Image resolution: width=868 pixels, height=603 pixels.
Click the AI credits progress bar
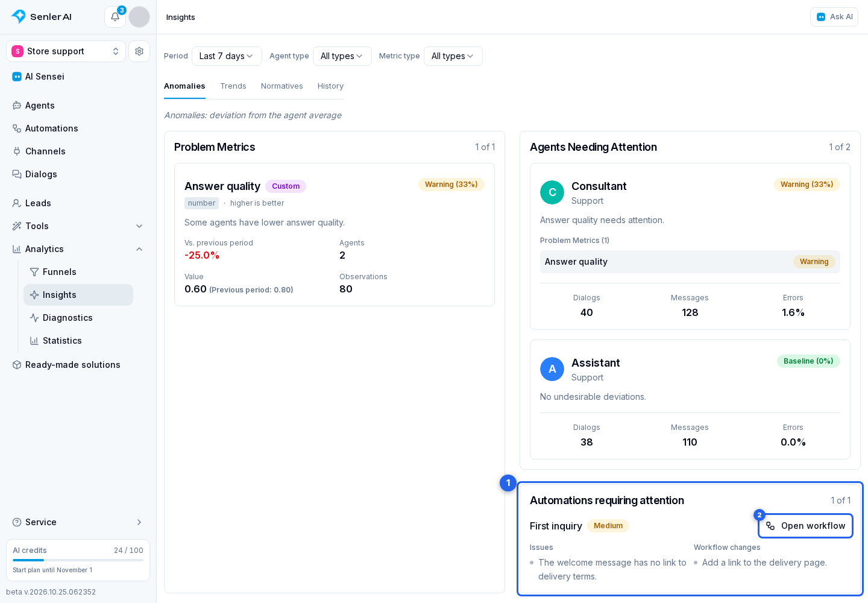pos(78,560)
